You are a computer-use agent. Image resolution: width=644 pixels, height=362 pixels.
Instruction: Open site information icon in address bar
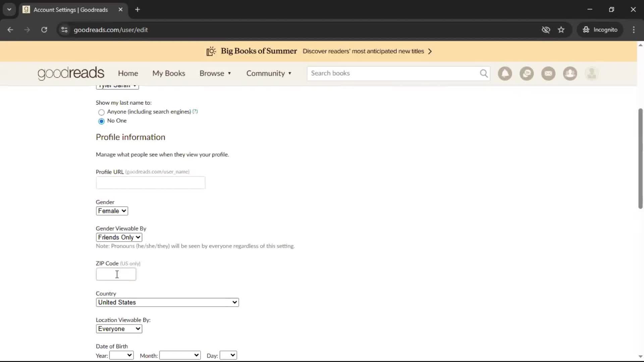[64, 30]
